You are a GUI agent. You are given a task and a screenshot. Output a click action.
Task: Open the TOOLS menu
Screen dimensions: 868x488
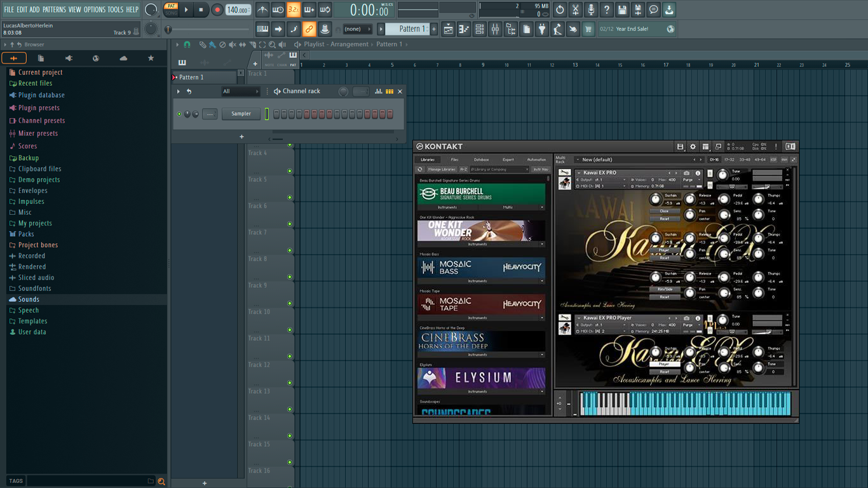click(116, 10)
